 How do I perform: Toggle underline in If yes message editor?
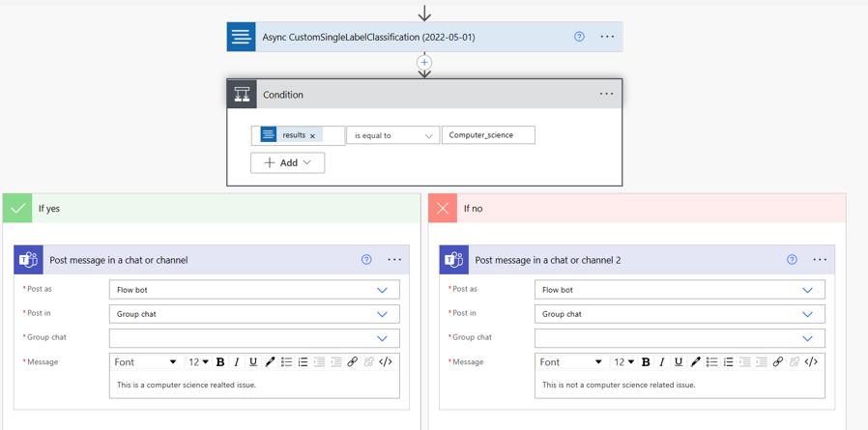(x=253, y=362)
